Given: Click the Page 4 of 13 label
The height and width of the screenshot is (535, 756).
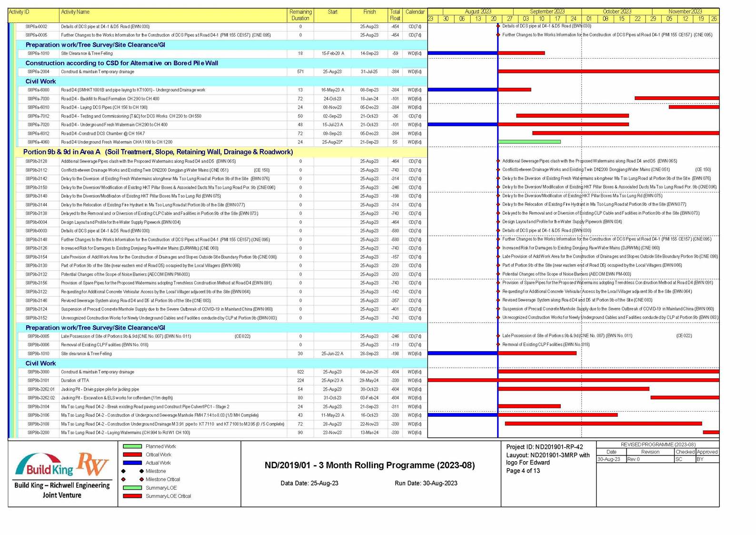Looking at the screenshot, I should coord(523,471).
